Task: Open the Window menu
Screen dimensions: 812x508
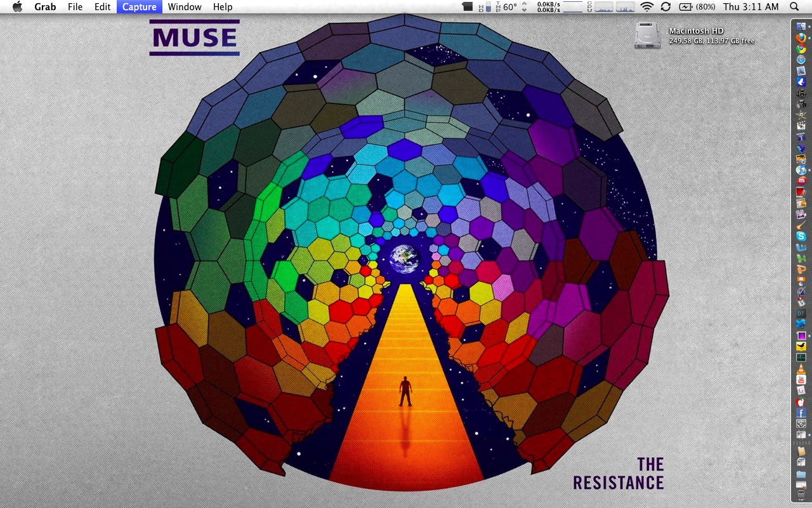Action: pos(185,6)
